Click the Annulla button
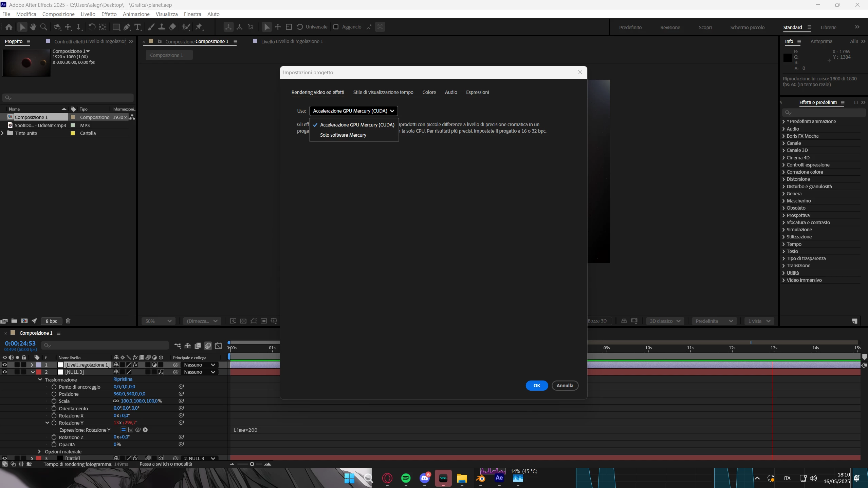The height and width of the screenshot is (488, 868). [x=565, y=386]
